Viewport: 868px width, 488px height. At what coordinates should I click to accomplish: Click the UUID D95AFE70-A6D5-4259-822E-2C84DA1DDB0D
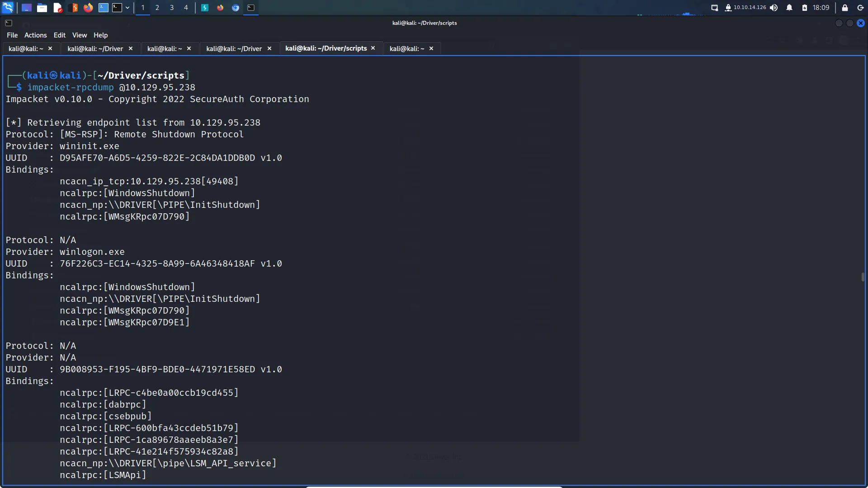[157, 158]
